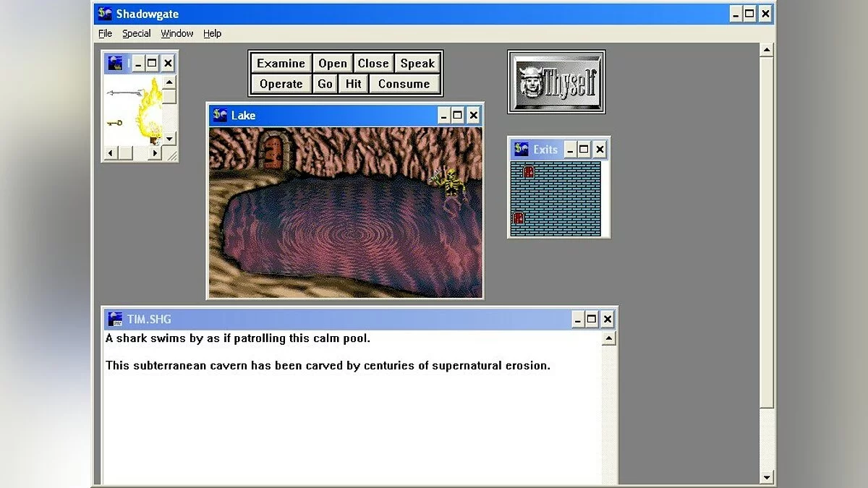Select the gold key in inventory
The width and height of the screenshot is (868, 488).
click(114, 122)
